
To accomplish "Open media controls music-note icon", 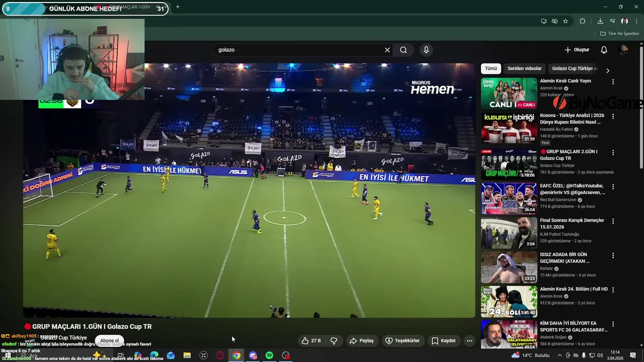I will (612, 21).
